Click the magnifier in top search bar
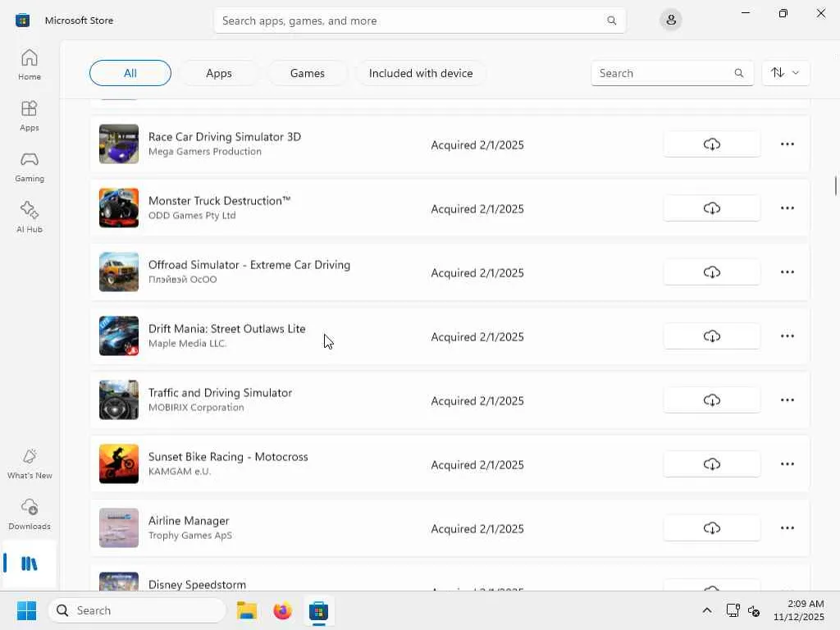 pos(611,21)
